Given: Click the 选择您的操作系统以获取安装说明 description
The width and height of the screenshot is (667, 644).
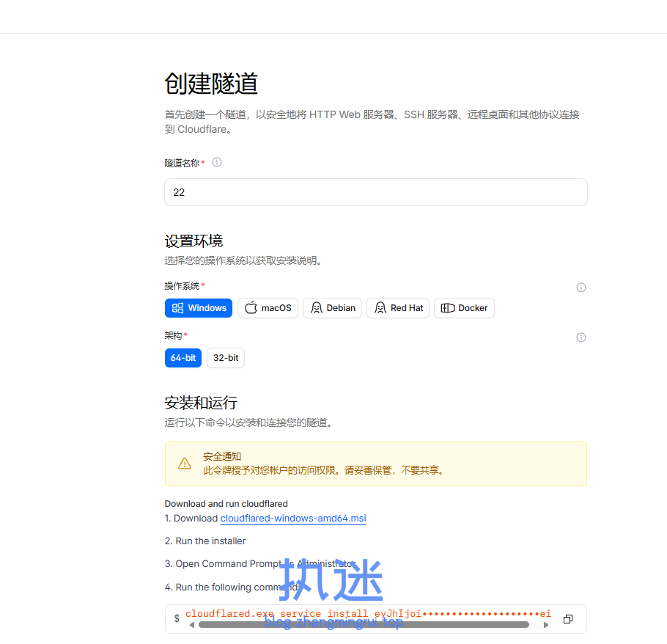Looking at the screenshot, I should [x=243, y=260].
